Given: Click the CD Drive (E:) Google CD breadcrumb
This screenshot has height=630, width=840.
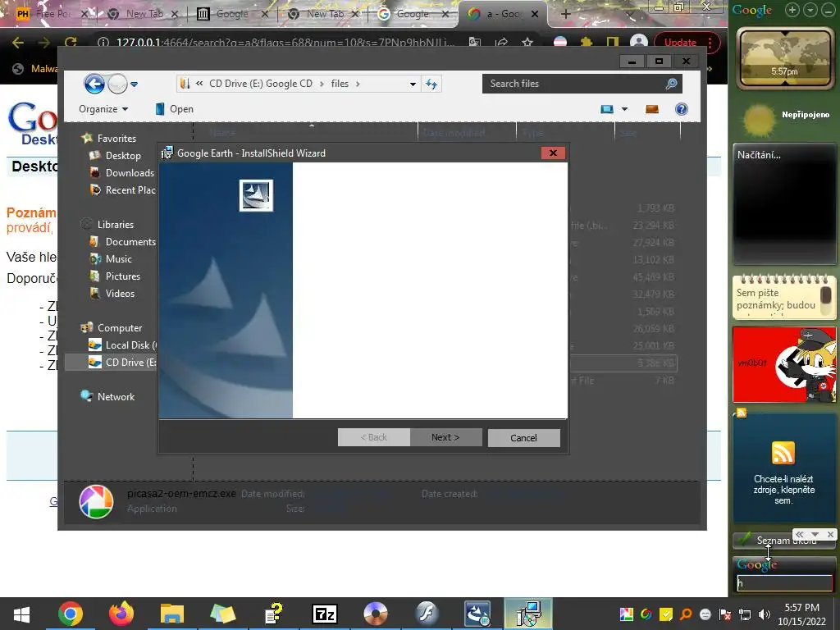Looking at the screenshot, I should [x=260, y=84].
